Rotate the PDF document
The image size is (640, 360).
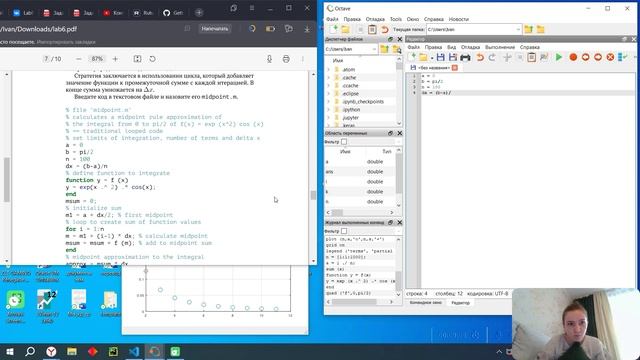152,59
